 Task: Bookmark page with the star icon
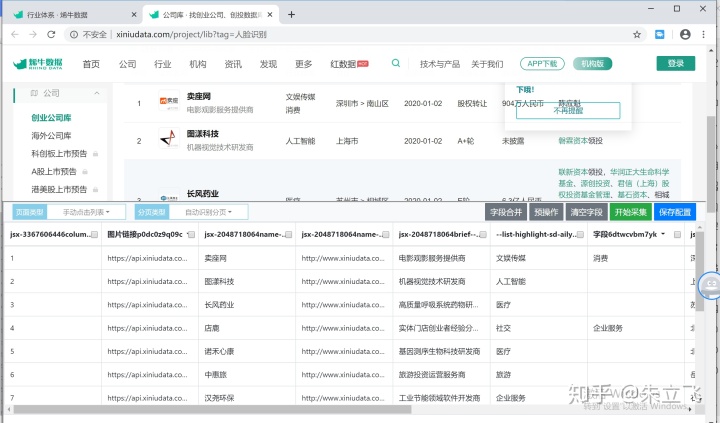pos(637,34)
